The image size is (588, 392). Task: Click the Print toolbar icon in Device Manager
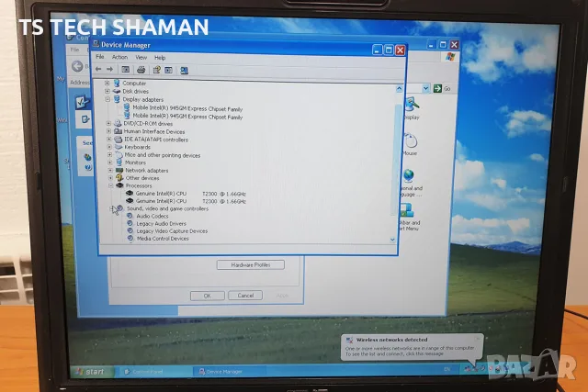coord(141,70)
